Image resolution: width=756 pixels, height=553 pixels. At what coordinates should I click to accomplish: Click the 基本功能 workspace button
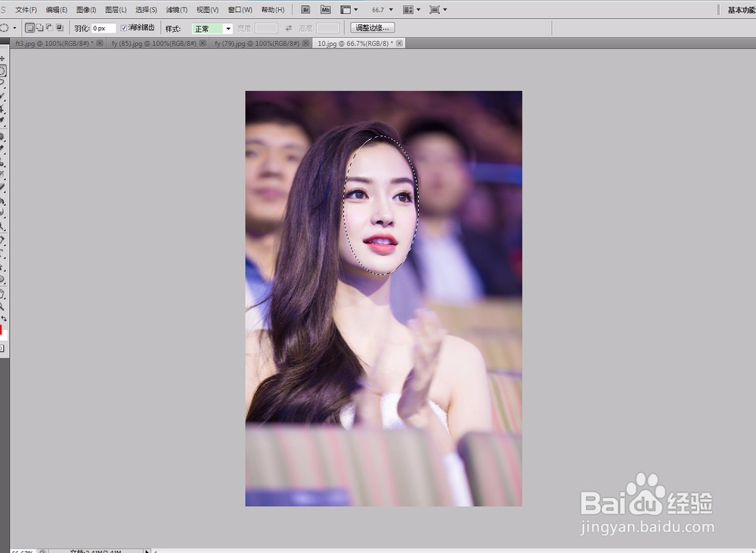pyautogui.click(x=741, y=10)
